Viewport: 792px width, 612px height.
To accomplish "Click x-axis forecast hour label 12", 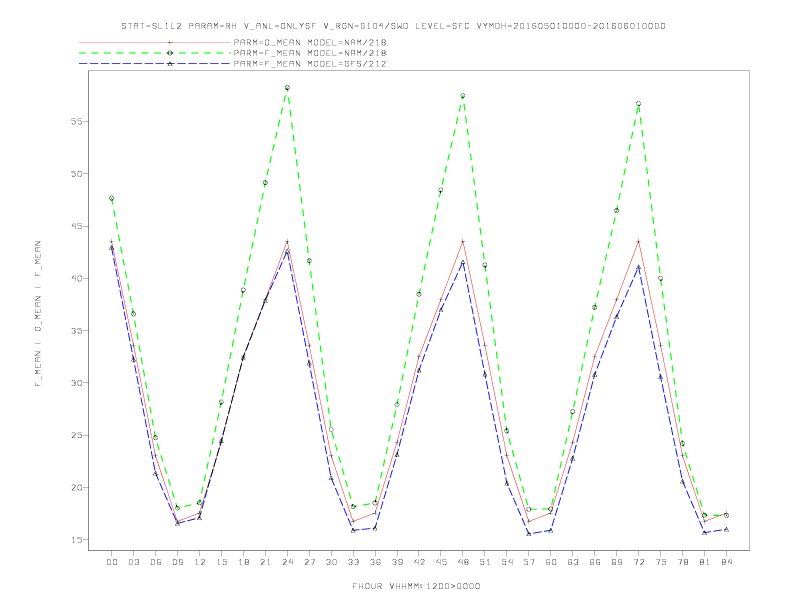I will click(200, 562).
